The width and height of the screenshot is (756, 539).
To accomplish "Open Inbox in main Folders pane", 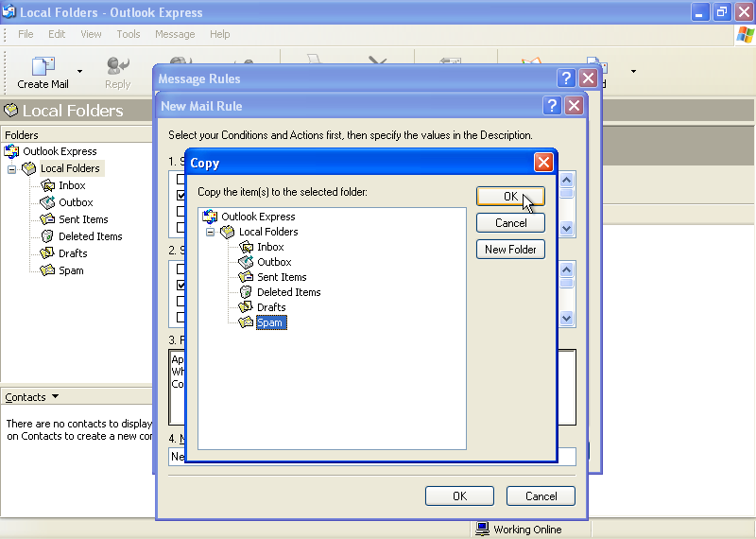I will (x=72, y=185).
